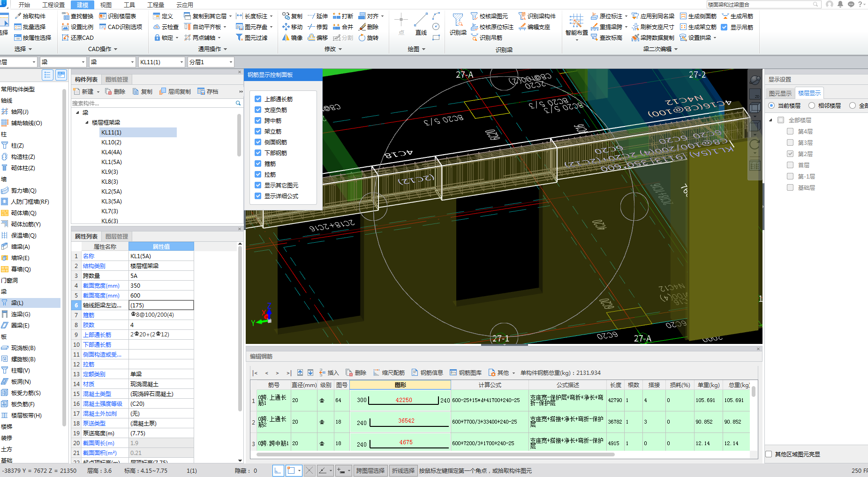
Task: Click the 识别吊筋 recognize hanger bars tool
Action: pyautogui.click(x=487, y=37)
